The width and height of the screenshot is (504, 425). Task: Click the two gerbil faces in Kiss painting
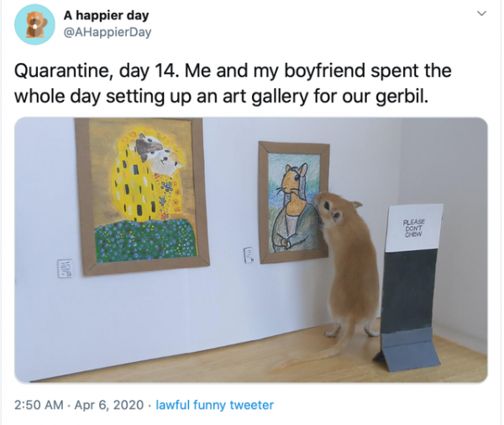click(157, 154)
